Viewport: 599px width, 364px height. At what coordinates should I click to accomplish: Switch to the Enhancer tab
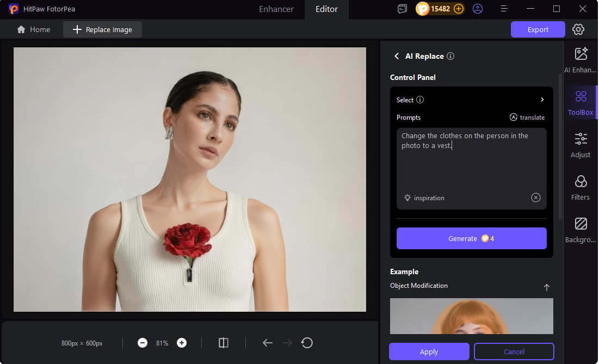(276, 9)
